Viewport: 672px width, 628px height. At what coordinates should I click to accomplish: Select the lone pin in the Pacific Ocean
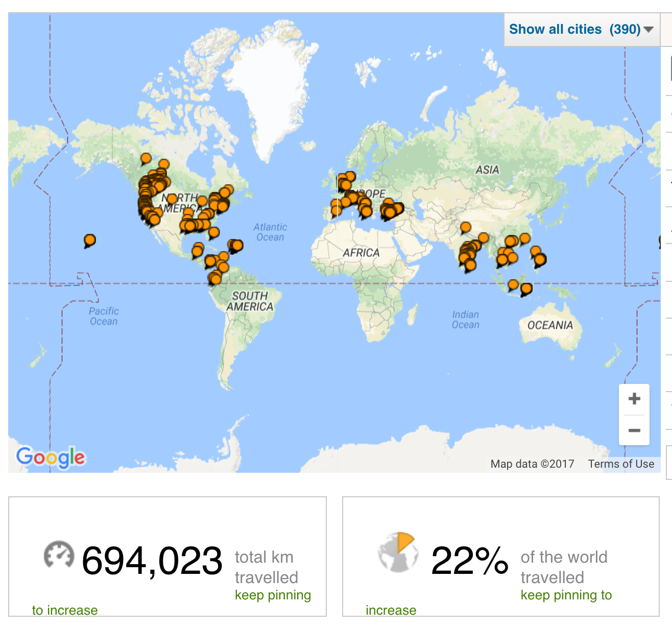pos(89,240)
